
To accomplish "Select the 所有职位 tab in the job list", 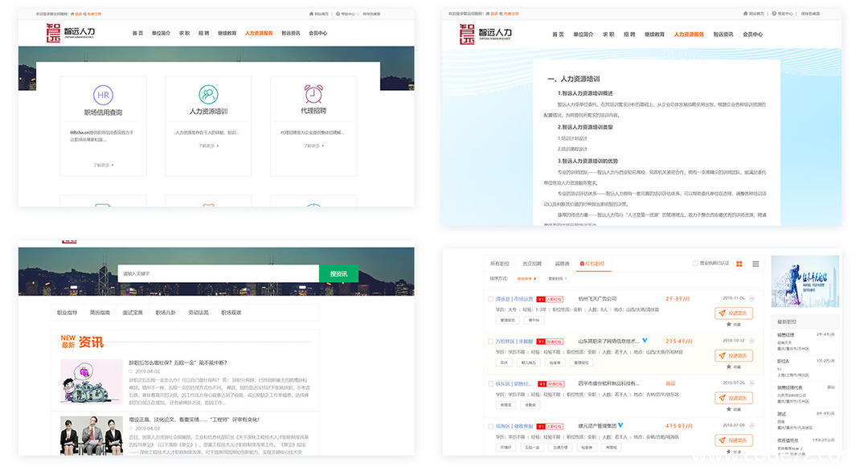I will (499, 264).
